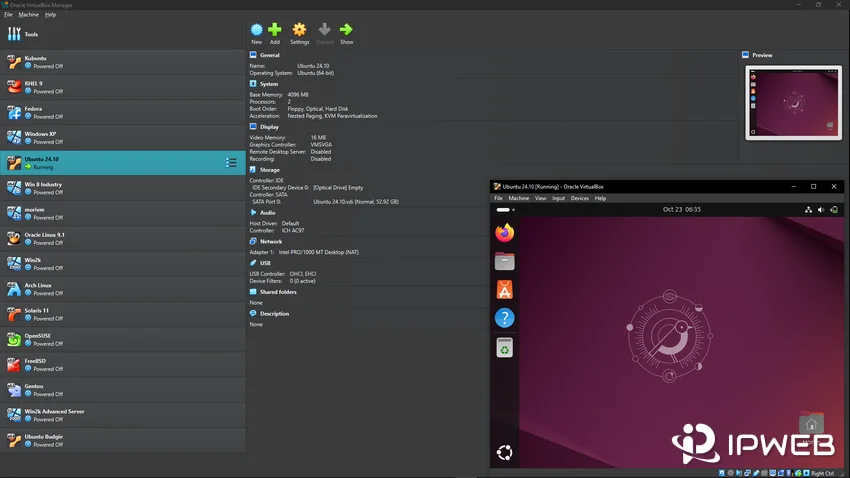This screenshot has height=478, width=850.
Task: Click the green Add machine icon
Action: [x=275, y=29]
